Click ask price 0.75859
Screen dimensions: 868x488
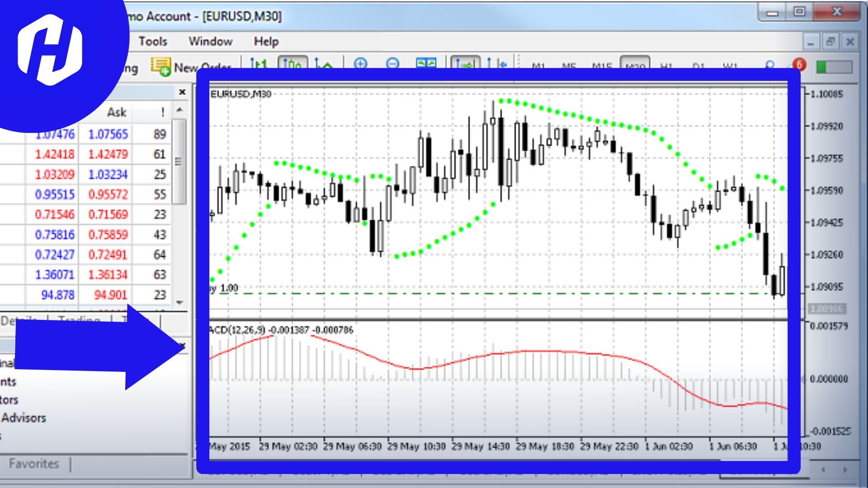click(x=108, y=235)
